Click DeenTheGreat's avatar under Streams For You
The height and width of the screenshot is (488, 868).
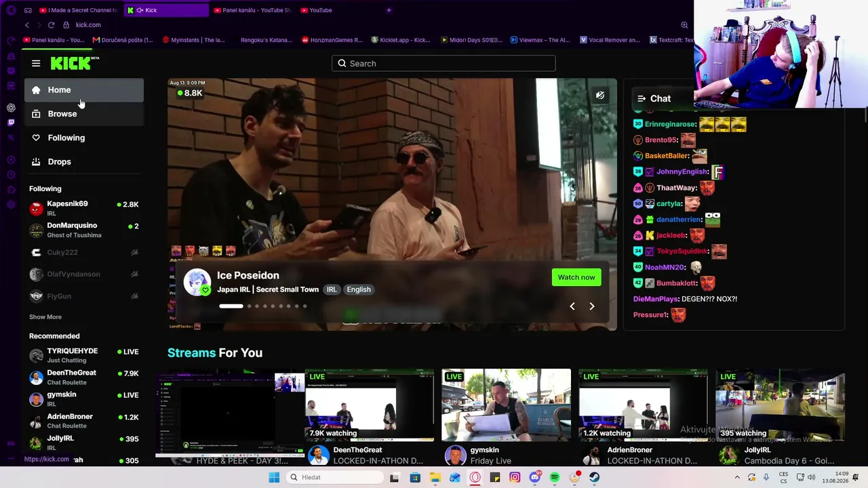[318, 455]
